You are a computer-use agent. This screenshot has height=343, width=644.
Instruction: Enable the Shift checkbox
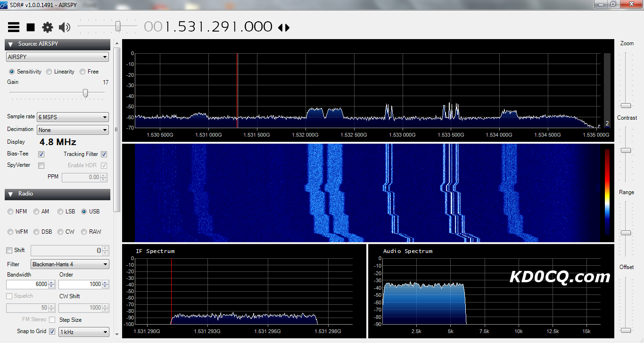[9, 250]
